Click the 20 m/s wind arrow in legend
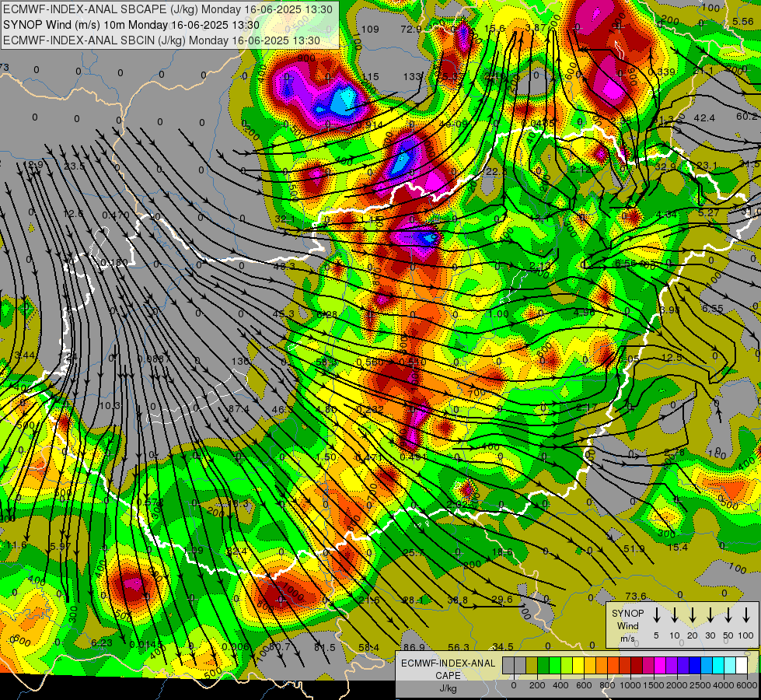The width and height of the screenshot is (761, 700). click(693, 615)
